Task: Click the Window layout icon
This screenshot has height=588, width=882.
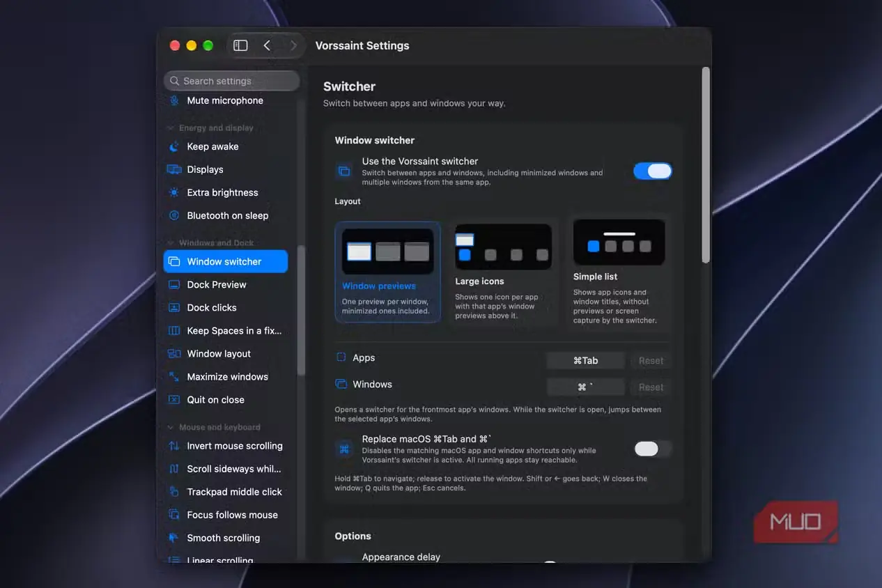Action: (x=174, y=353)
